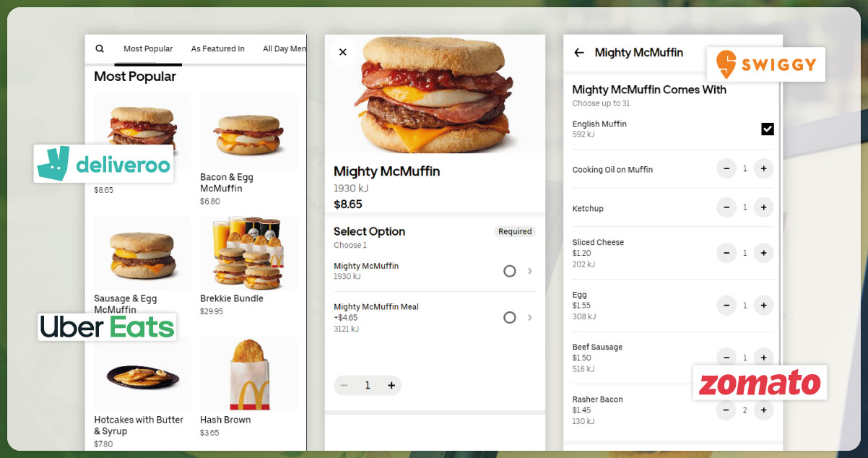This screenshot has width=868, height=458.
Task: Expand the Mighty McMuffin Meal option chevron
Action: [x=530, y=317]
